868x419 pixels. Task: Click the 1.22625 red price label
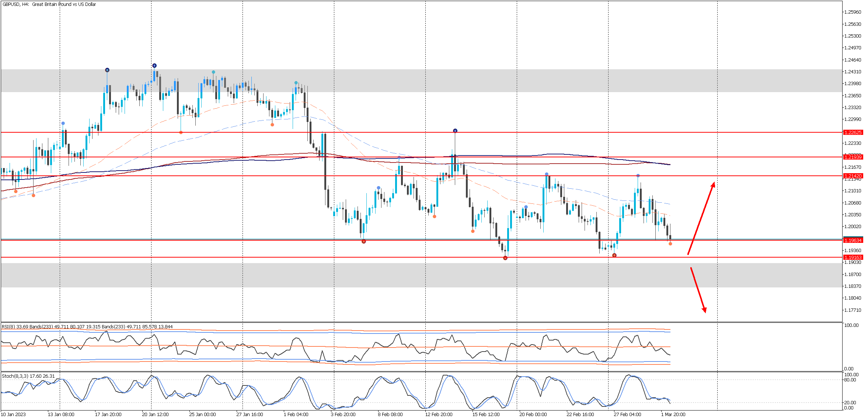(x=853, y=132)
